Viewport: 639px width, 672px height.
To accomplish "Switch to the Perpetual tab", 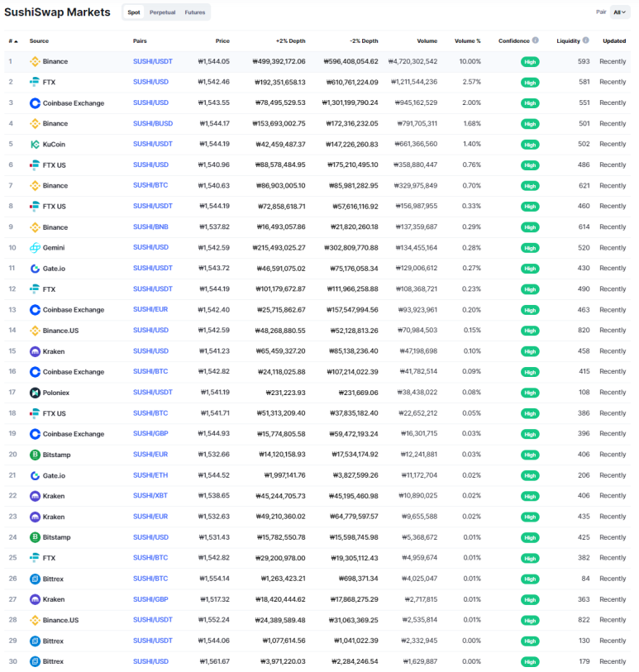I will pos(162,12).
